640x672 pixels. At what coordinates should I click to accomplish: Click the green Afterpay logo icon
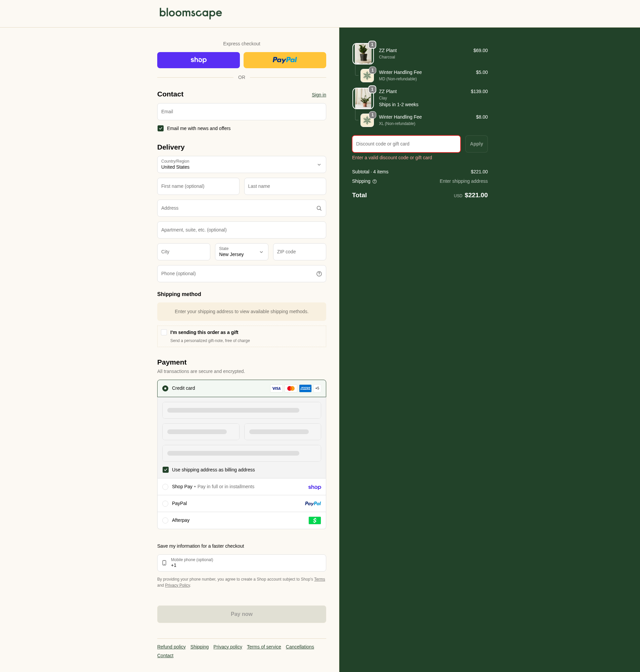(314, 520)
